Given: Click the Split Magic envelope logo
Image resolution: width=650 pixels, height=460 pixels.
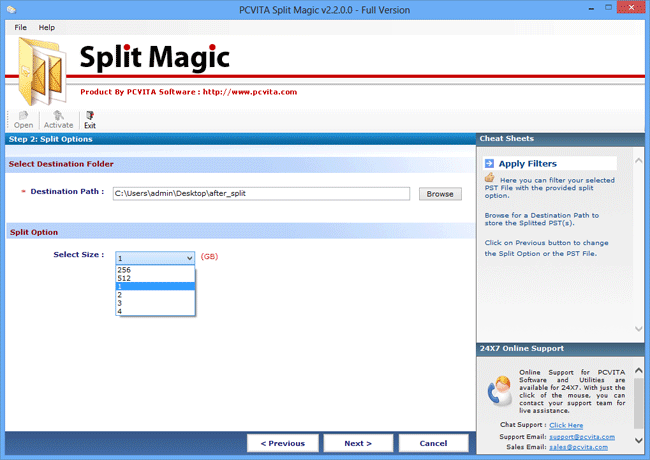Looking at the screenshot, I should (42, 71).
